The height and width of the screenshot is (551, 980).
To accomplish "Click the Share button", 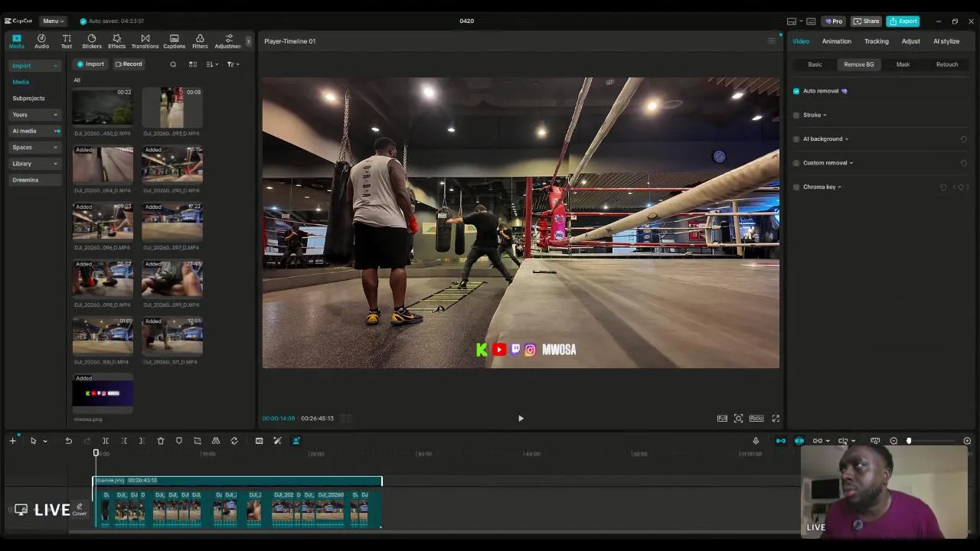I will tap(867, 21).
